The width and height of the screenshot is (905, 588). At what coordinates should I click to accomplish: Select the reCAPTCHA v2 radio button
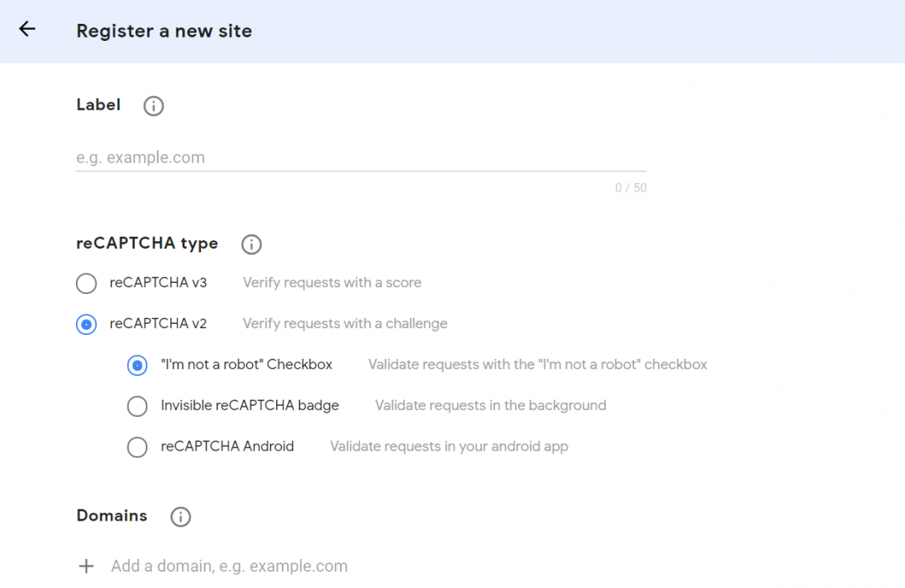pyautogui.click(x=85, y=324)
